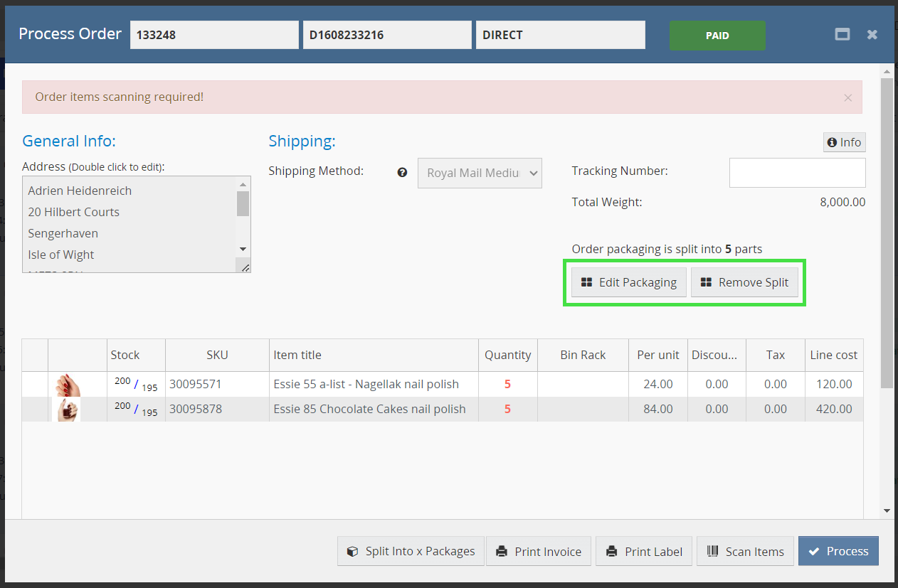Click the shipping method help question icon
898x588 pixels.
(x=403, y=172)
